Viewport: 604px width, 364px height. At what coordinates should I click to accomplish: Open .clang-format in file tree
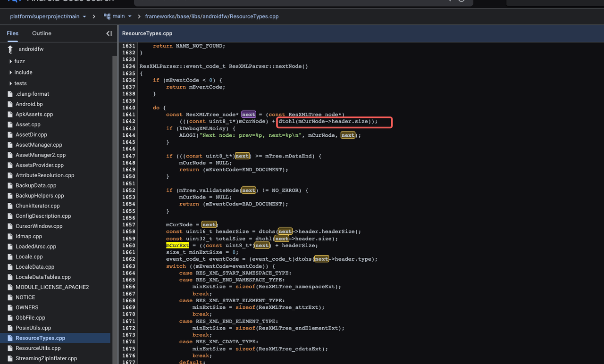click(32, 94)
